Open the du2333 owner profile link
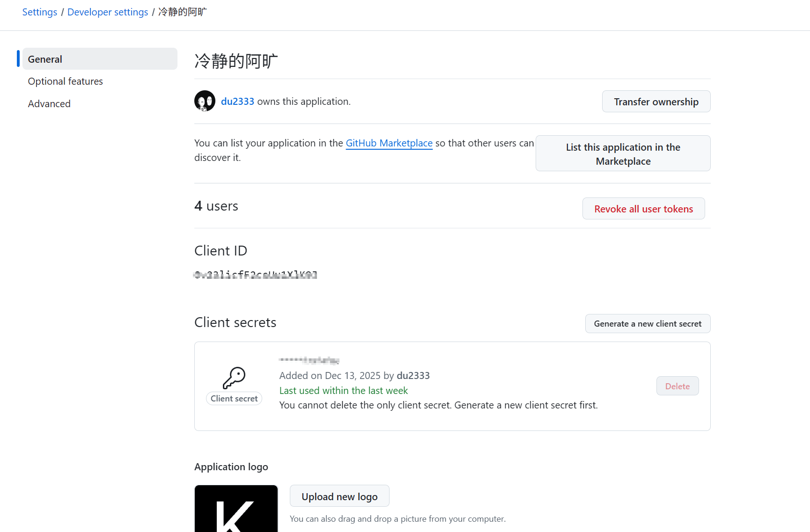Screen dimensions: 810x532 coord(237,101)
